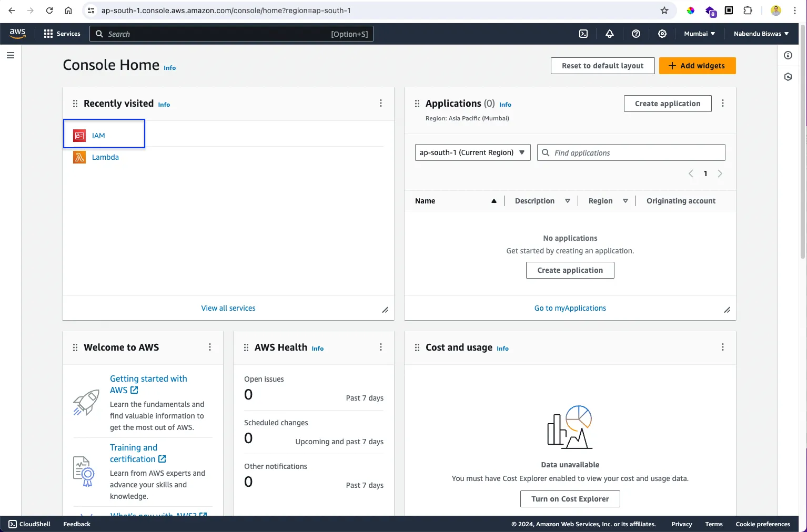Open Getting started with AWS link
Image resolution: width=807 pixels, height=532 pixels.
149,384
